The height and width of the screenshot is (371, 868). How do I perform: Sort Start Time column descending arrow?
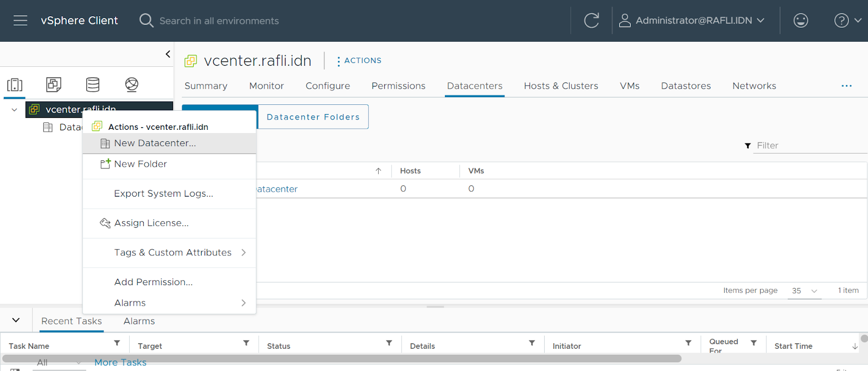coord(855,346)
